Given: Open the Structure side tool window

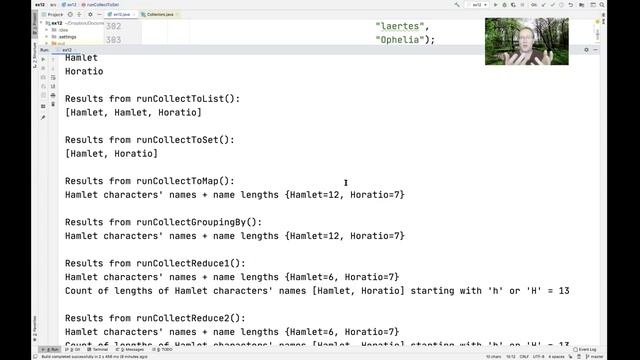Looking at the screenshot, I should 35,55.
